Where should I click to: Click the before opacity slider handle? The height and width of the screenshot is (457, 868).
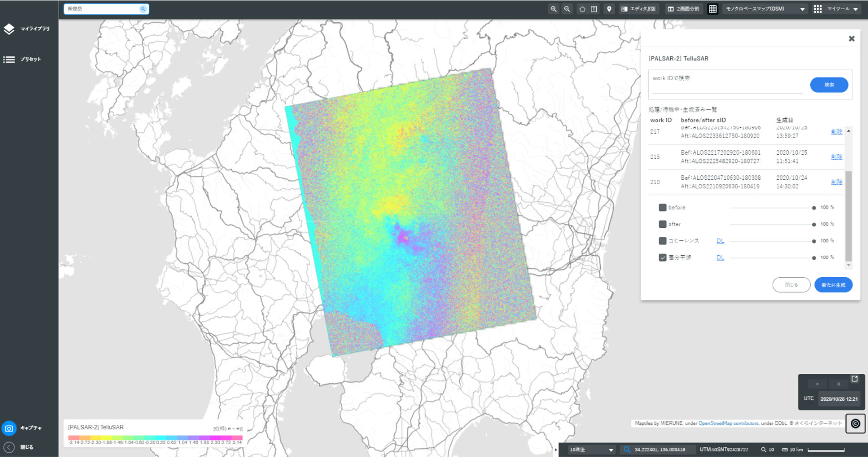click(x=814, y=208)
